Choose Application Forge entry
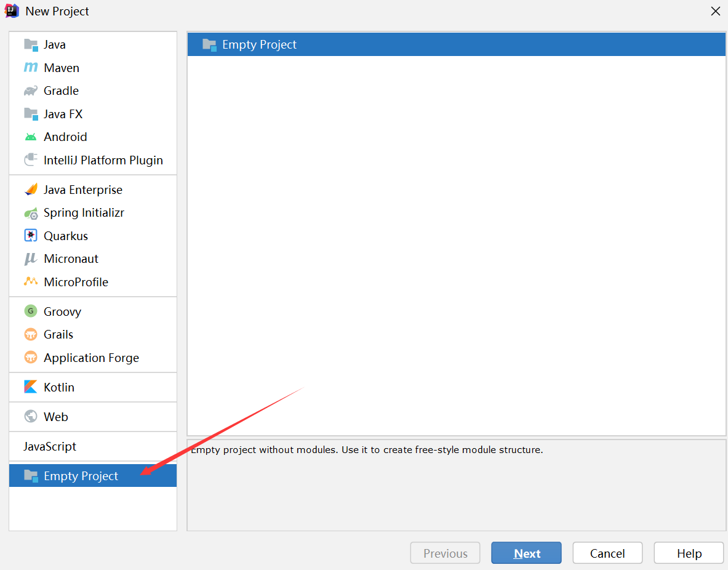The width and height of the screenshot is (728, 570). click(93, 357)
